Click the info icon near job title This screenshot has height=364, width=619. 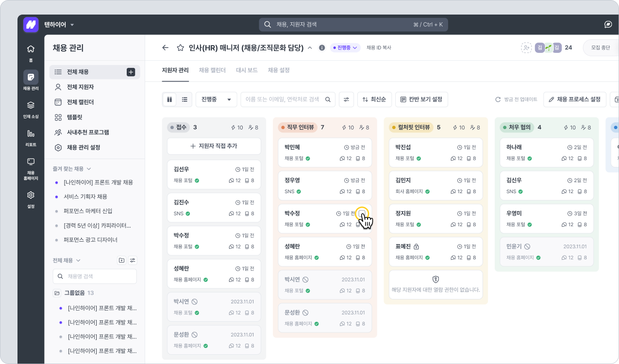[321, 48]
